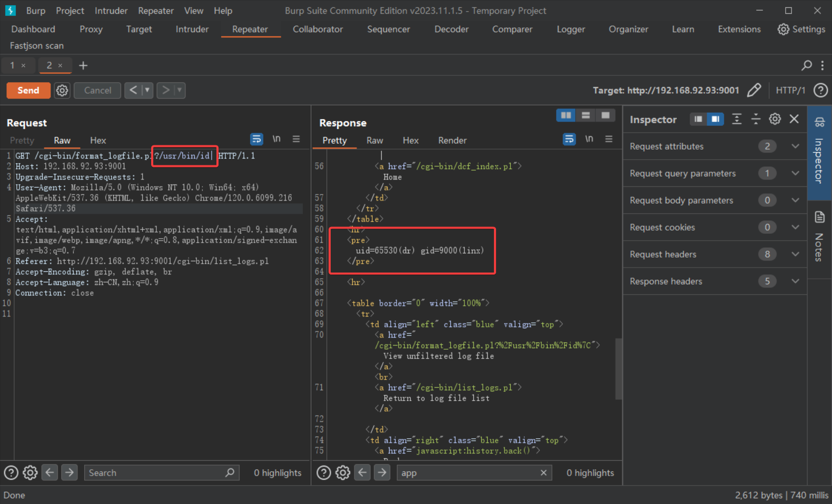Open the Project menu

click(70, 11)
